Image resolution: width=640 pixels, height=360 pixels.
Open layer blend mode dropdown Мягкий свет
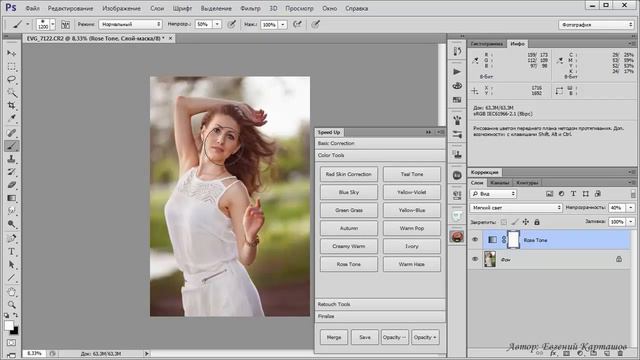pos(516,208)
